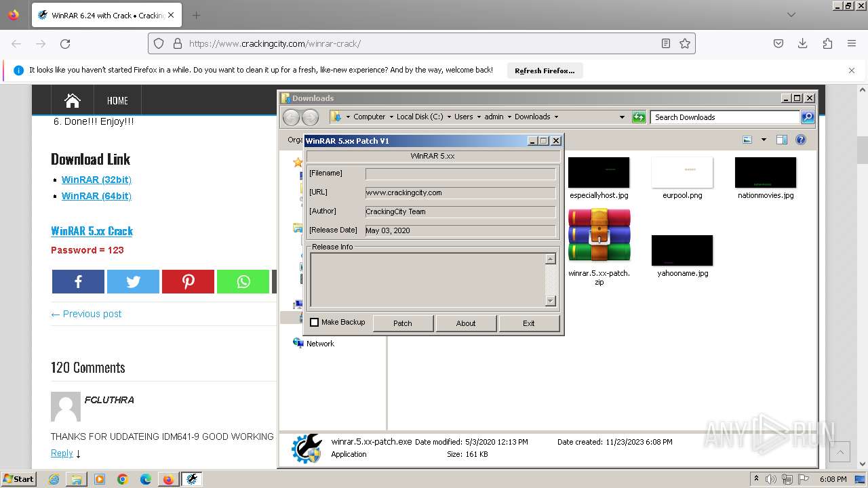Open the Firefox downloads arrow icon
The height and width of the screenshot is (488, 868).
coord(802,43)
